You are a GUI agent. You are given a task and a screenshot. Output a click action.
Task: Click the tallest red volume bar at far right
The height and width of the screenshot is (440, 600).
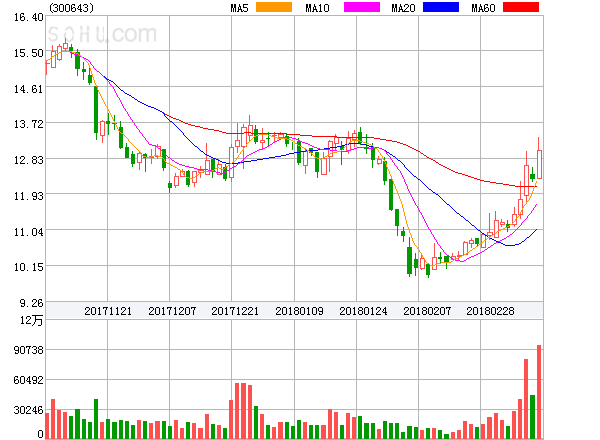pos(539,392)
